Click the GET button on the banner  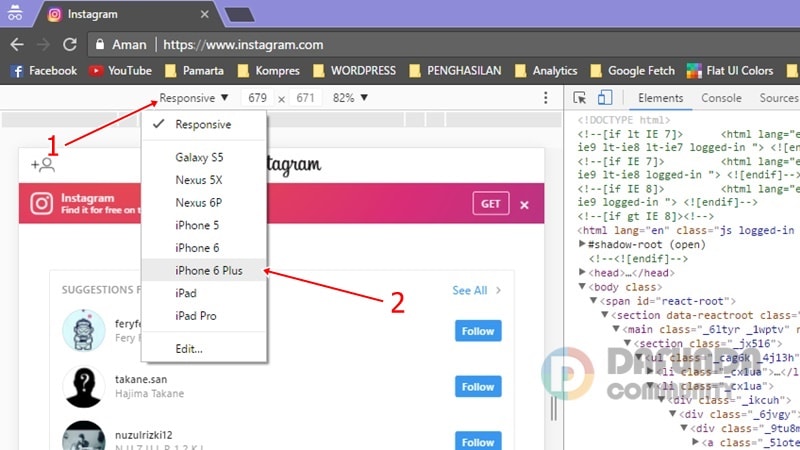pos(491,204)
